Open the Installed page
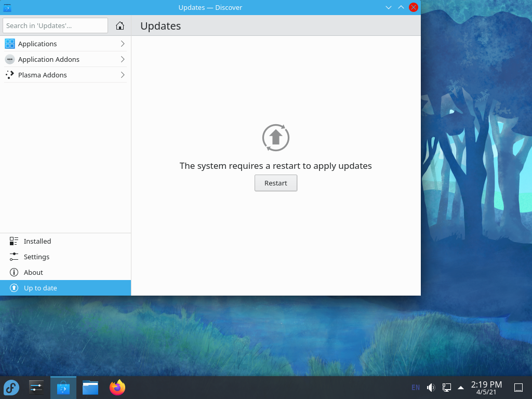 (65, 241)
